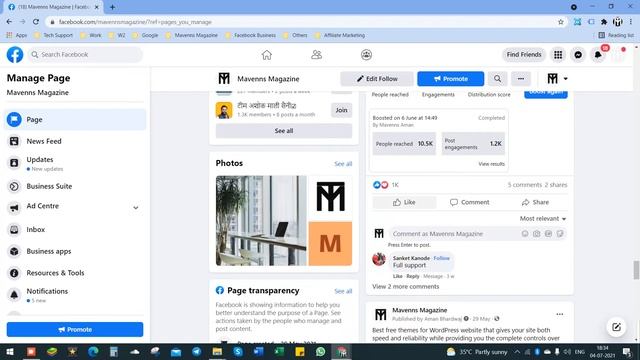Add a GIF to the comment

(x=549, y=234)
